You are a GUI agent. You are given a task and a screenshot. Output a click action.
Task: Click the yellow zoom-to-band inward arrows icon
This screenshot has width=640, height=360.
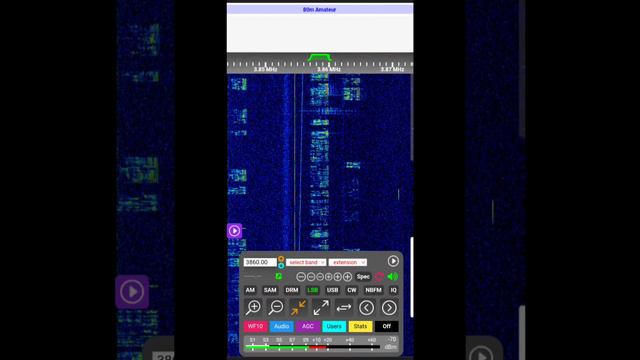pos(298,307)
